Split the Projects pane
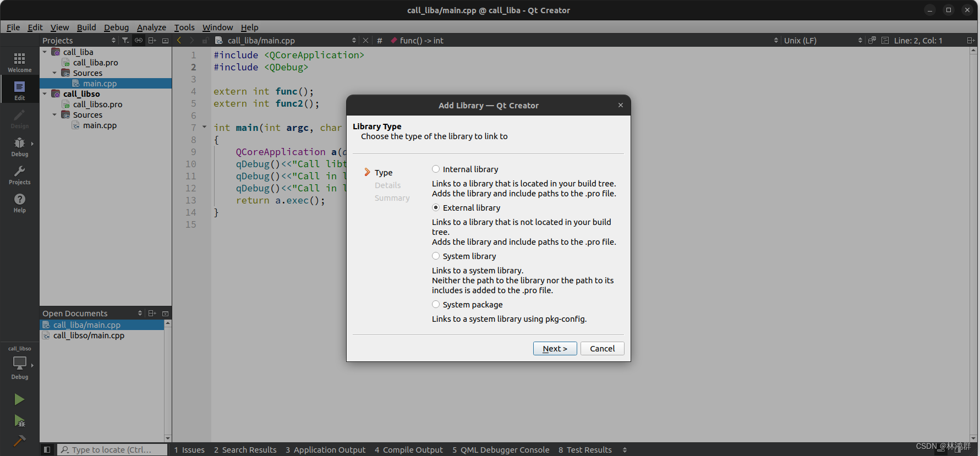This screenshot has height=456, width=980. 152,40
